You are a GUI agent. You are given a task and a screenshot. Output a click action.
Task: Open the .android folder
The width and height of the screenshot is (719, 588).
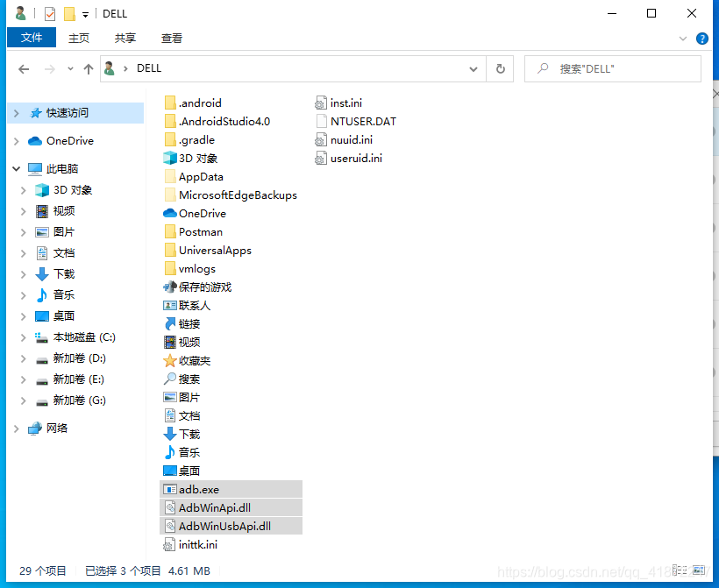tap(193, 103)
